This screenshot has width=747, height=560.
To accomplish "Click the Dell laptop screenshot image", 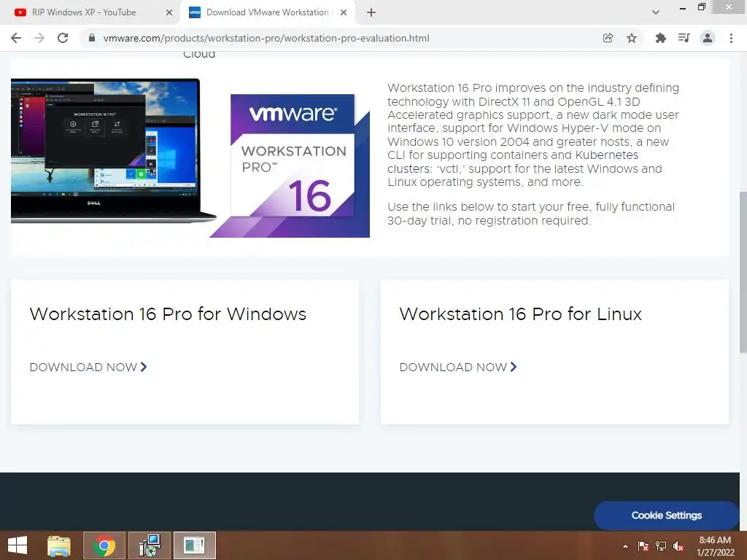I will coord(109,150).
